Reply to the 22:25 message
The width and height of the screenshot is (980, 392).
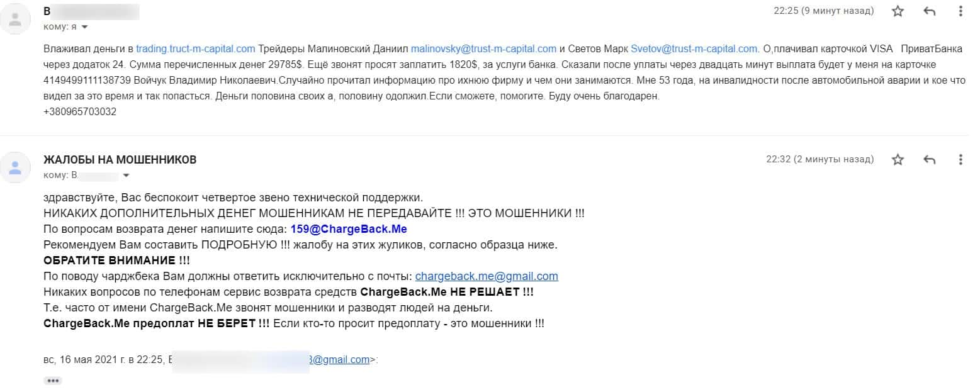[x=929, y=11]
